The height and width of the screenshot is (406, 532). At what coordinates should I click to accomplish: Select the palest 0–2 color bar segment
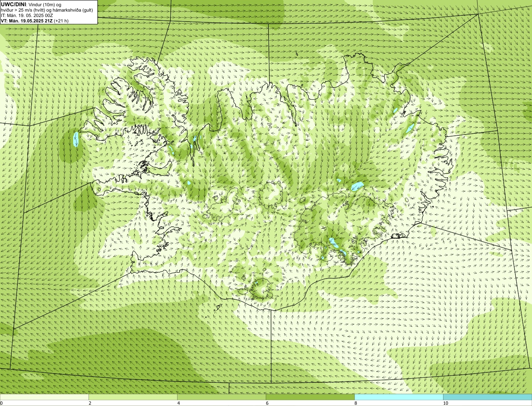point(44,397)
